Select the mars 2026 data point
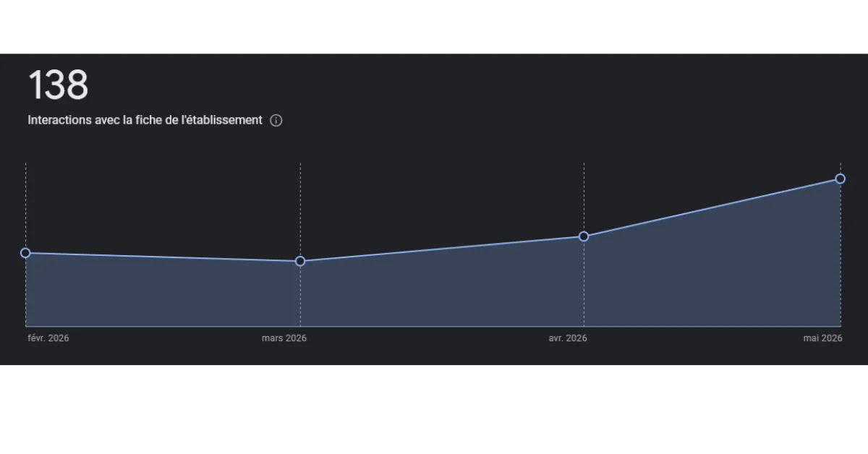The height and width of the screenshot is (454, 868). [x=300, y=261]
